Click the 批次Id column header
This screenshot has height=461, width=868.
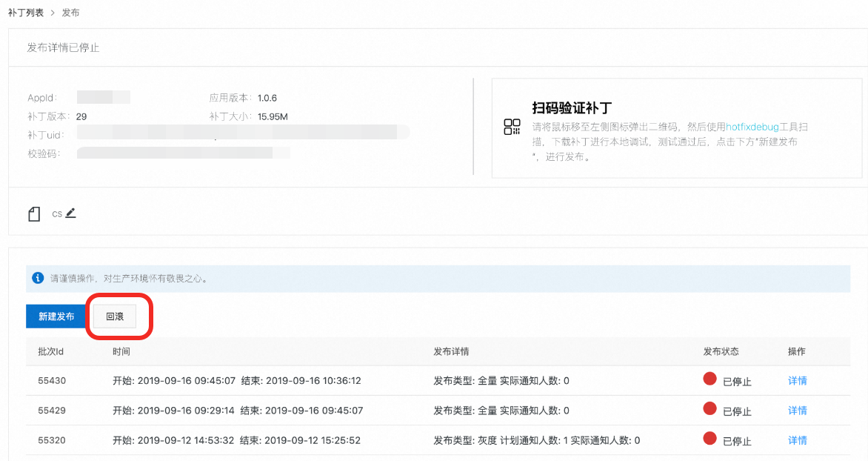(51, 351)
